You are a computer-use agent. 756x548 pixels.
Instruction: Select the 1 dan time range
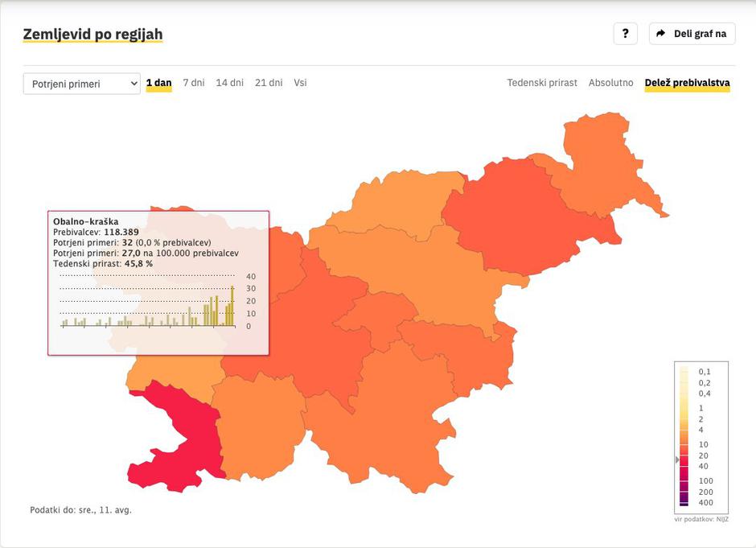pyautogui.click(x=158, y=83)
